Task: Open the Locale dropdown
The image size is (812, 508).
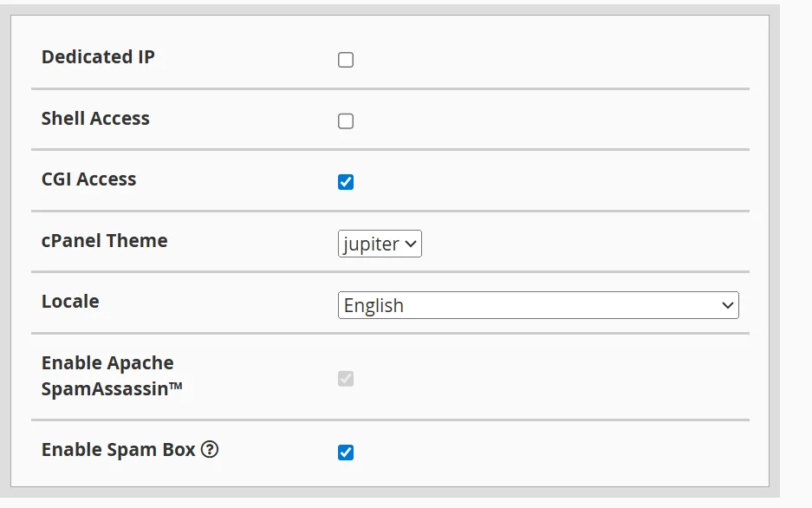Action: point(537,305)
